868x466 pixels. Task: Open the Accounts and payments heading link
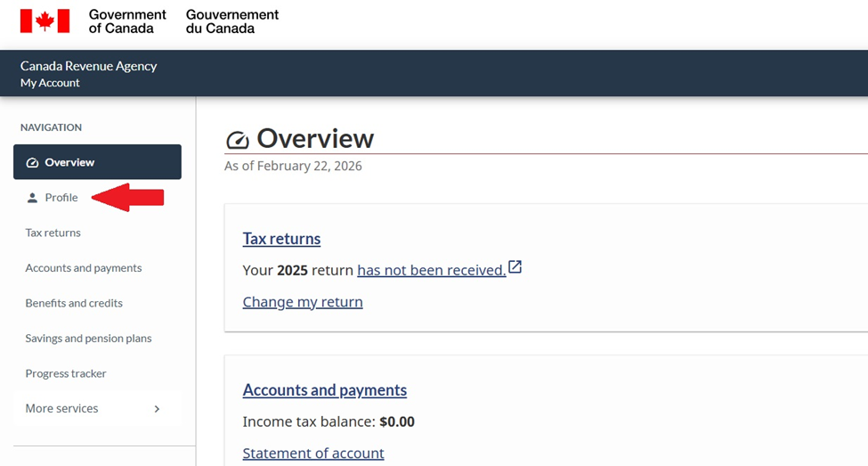point(324,390)
